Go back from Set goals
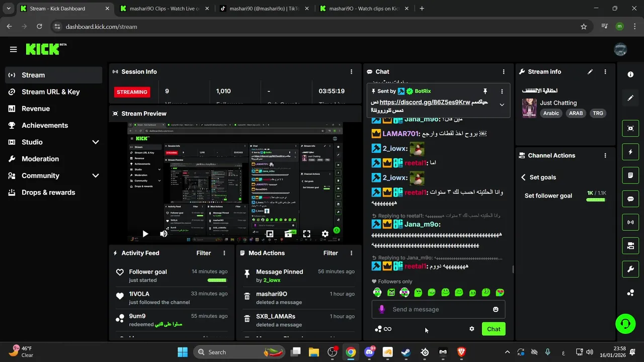Viewport: 644px width, 362px height. [523, 177]
